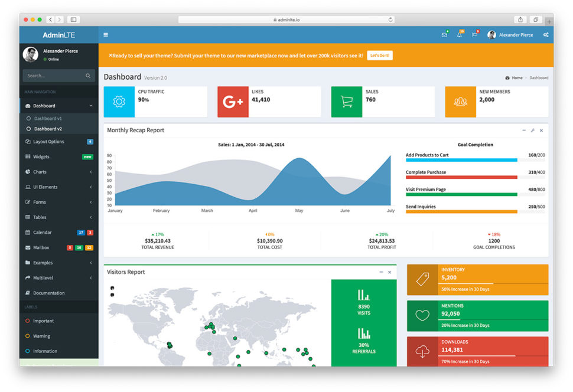Open the messages envelope icon in header
The height and width of the screenshot is (392, 573).
[x=444, y=35]
